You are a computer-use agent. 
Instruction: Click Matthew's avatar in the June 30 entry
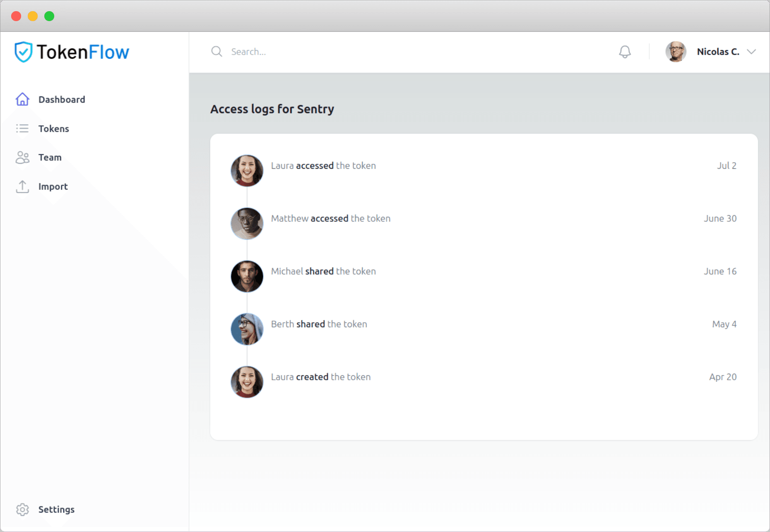click(x=247, y=223)
